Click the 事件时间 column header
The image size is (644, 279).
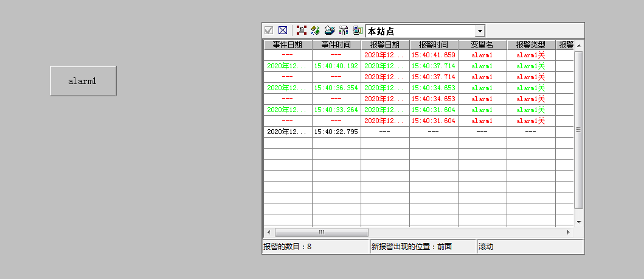[336, 45]
